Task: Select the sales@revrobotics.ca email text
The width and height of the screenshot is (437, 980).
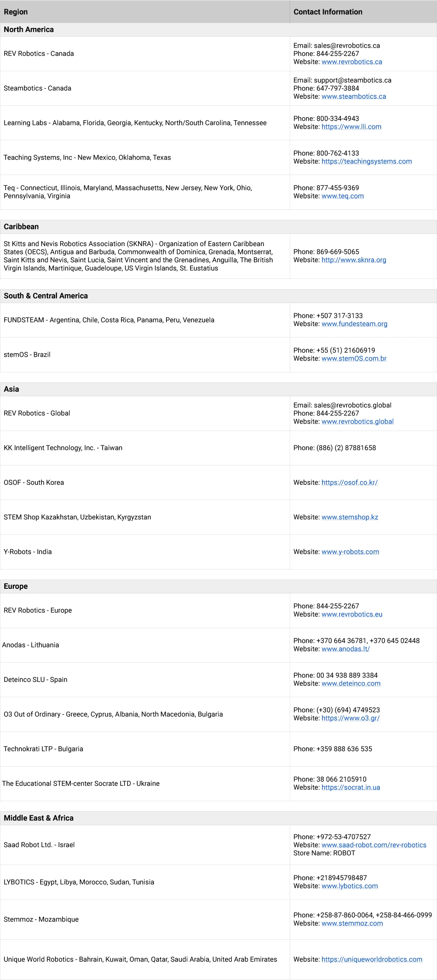Action: (347, 45)
